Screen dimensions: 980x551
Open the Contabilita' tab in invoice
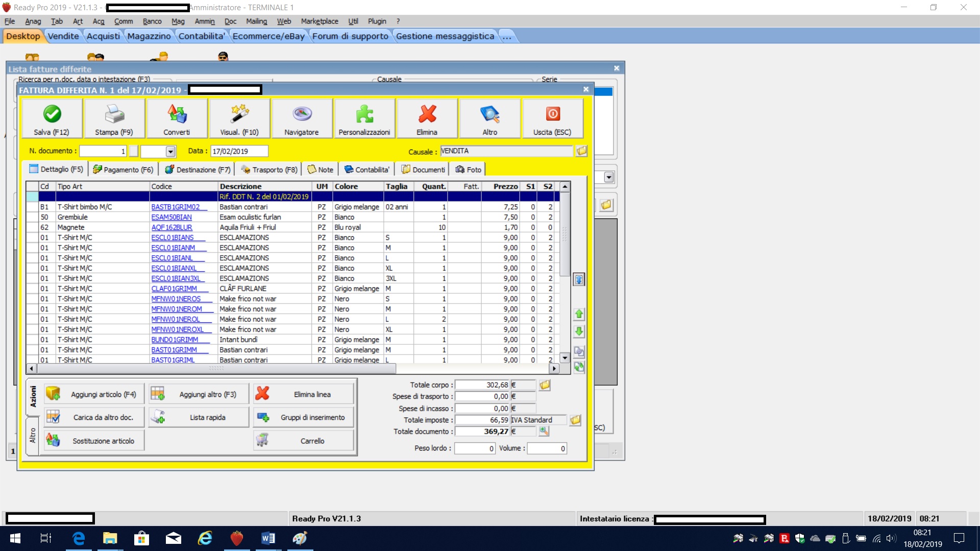(x=366, y=169)
